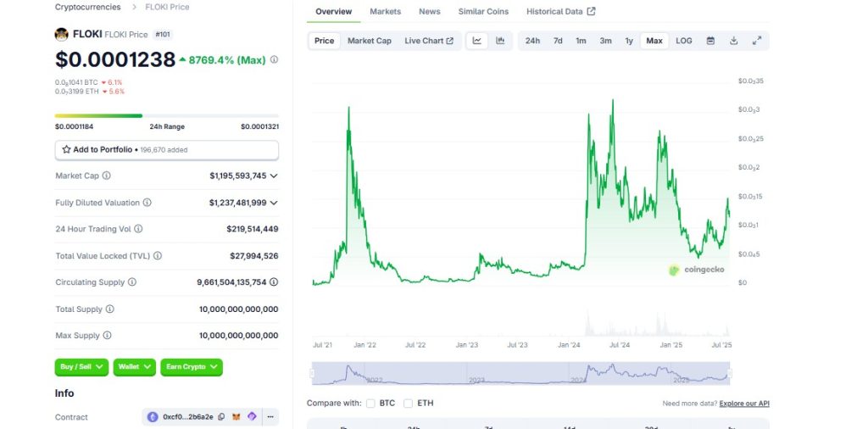The width and height of the screenshot is (868, 429).
Task: Click info icon after circulating supply value
Action: click(x=274, y=282)
